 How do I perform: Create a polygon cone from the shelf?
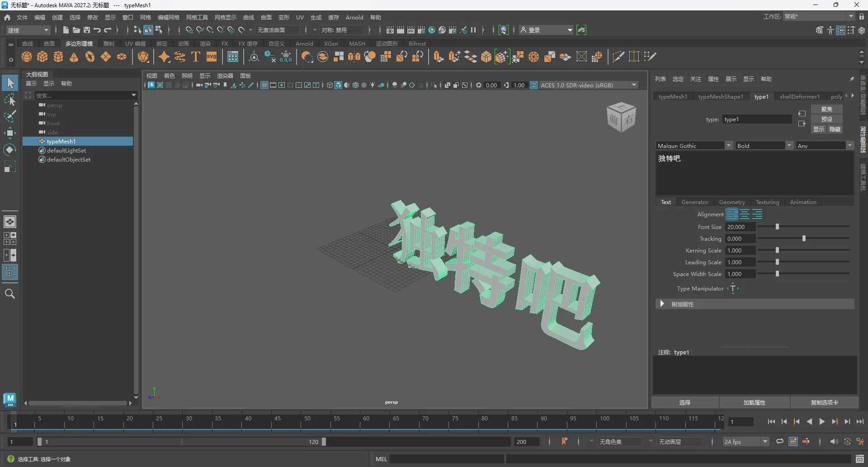tap(74, 57)
